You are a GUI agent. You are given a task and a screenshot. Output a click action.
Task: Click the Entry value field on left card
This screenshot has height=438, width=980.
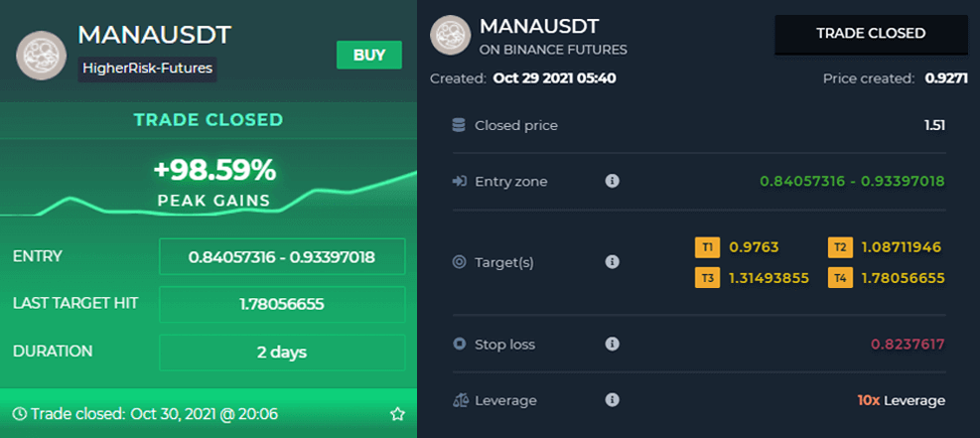pyautogui.click(x=282, y=256)
